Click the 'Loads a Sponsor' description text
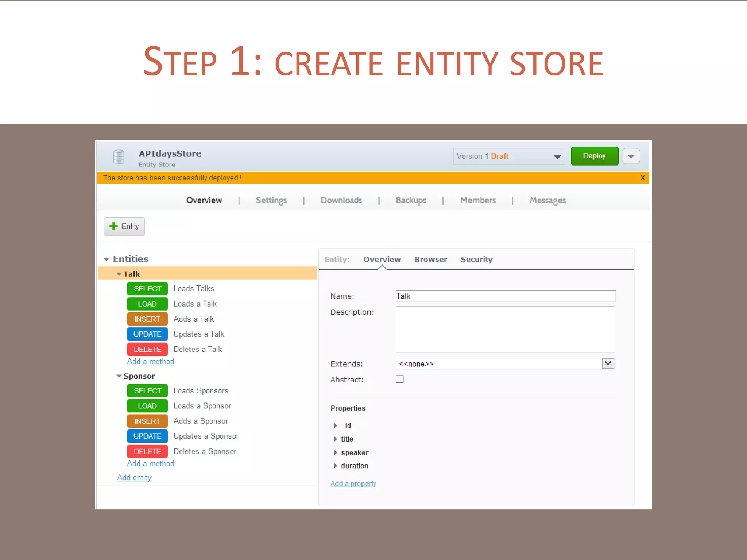The width and height of the screenshot is (747, 560). click(x=202, y=406)
